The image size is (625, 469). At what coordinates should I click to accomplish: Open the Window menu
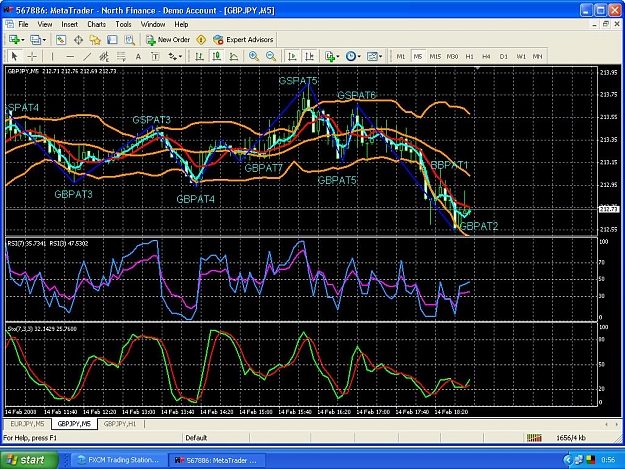[x=153, y=24]
